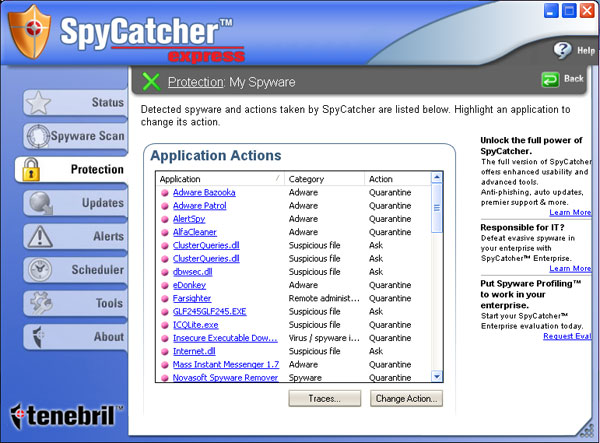
Task: Click the Remote administ... category cell
Action: pos(324,298)
